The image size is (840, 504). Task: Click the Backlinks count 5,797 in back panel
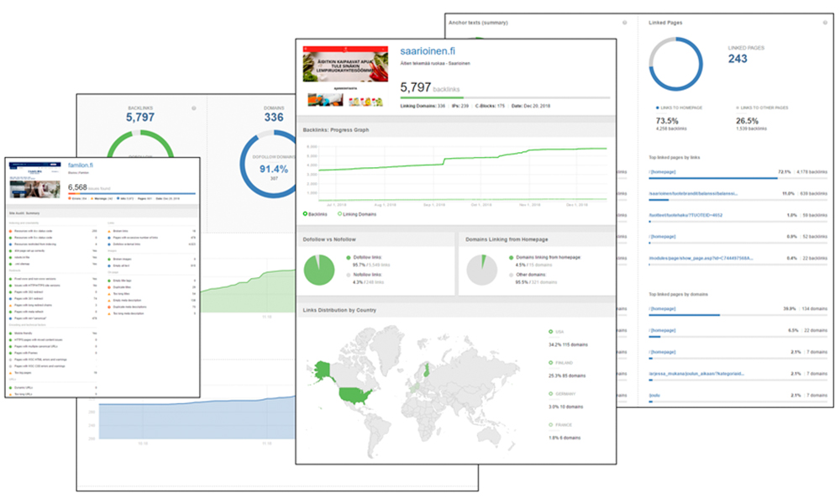tap(140, 118)
